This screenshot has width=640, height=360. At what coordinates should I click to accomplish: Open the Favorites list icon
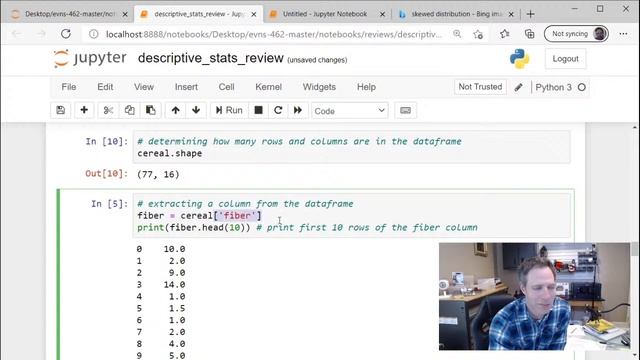coord(505,34)
